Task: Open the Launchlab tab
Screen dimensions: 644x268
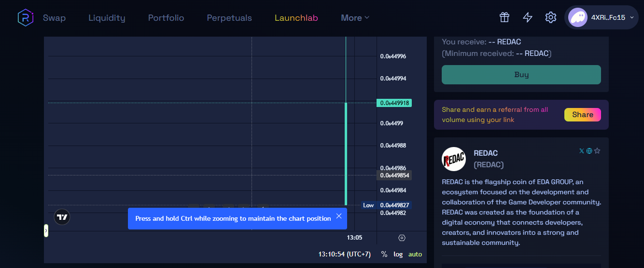Action: click(x=296, y=18)
